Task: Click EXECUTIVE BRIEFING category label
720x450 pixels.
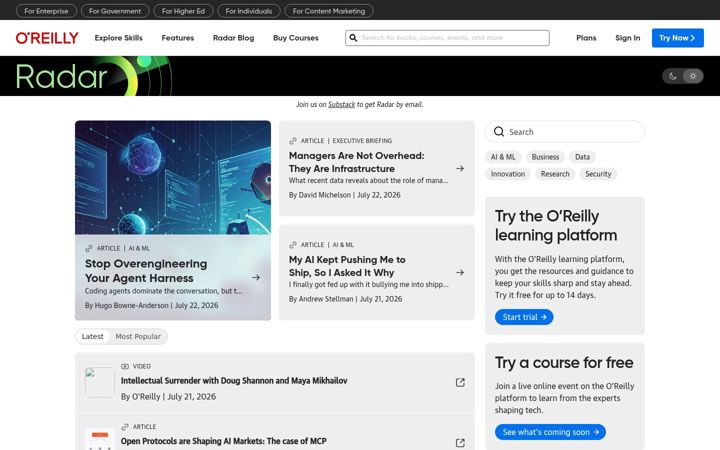Action: click(x=362, y=141)
